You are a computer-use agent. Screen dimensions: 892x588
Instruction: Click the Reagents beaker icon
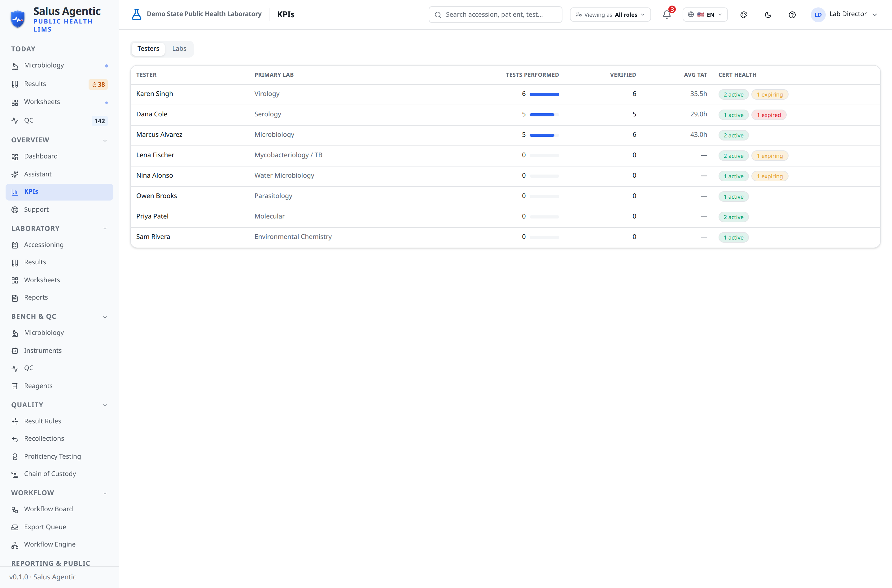coord(15,386)
